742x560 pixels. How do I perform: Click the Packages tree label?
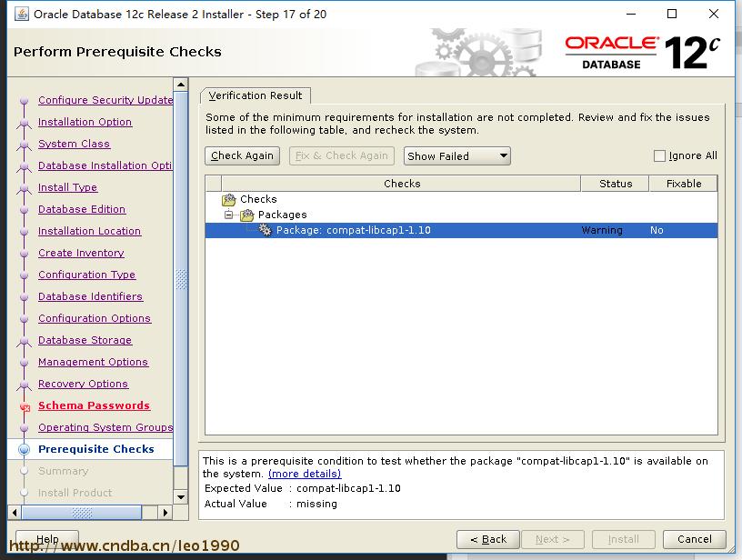pos(283,215)
